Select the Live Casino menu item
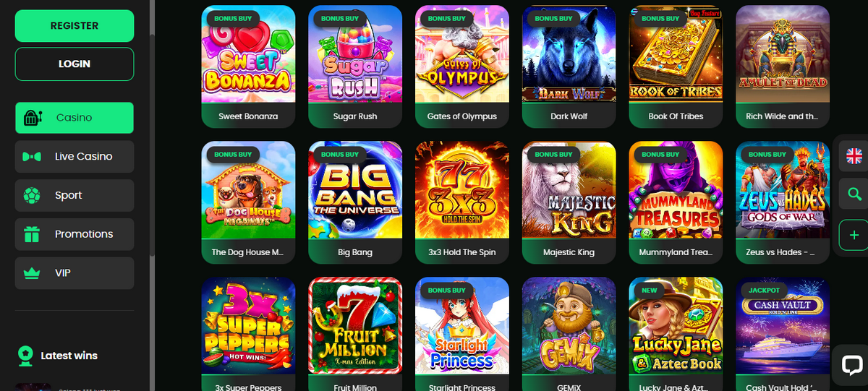Image resolution: width=868 pixels, height=391 pixels. (75, 156)
